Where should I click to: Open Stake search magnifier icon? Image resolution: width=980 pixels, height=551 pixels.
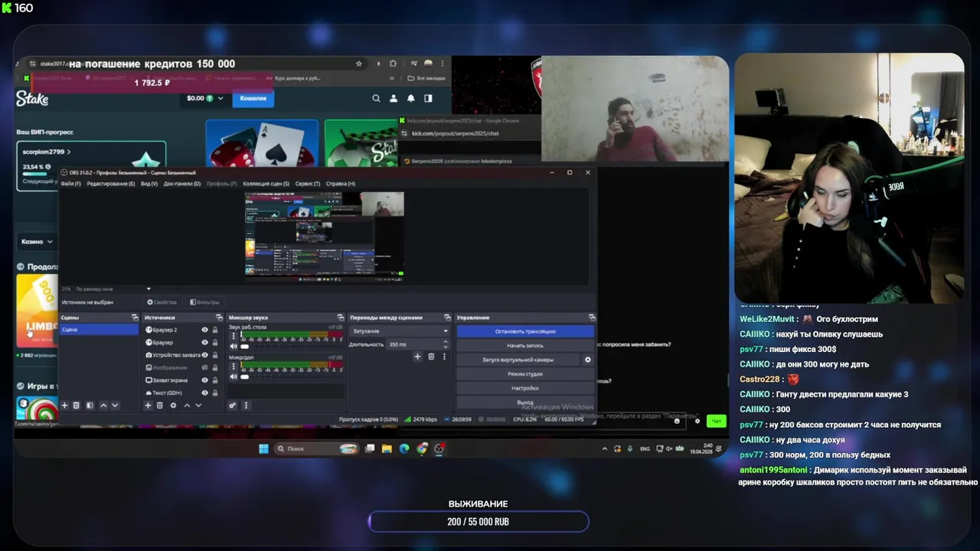[376, 98]
